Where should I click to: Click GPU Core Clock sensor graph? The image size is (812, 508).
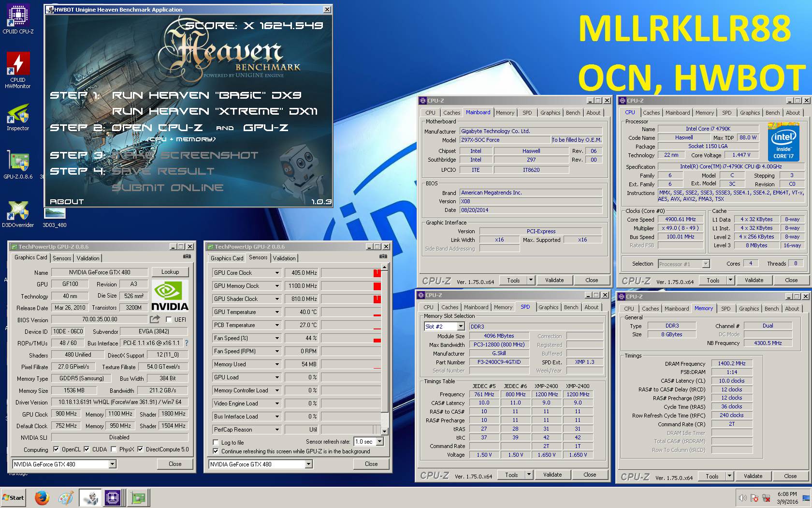(351, 273)
